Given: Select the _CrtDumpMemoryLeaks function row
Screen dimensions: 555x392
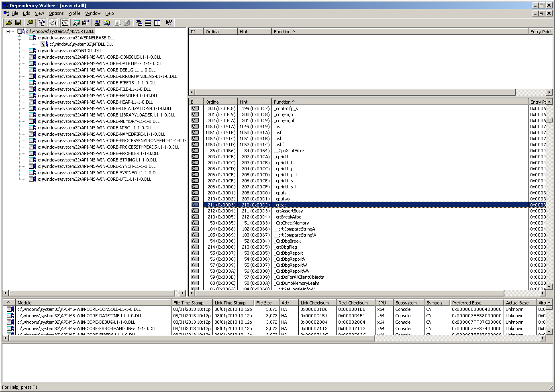Looking at the screenshot, I should [x=367, y=283].
